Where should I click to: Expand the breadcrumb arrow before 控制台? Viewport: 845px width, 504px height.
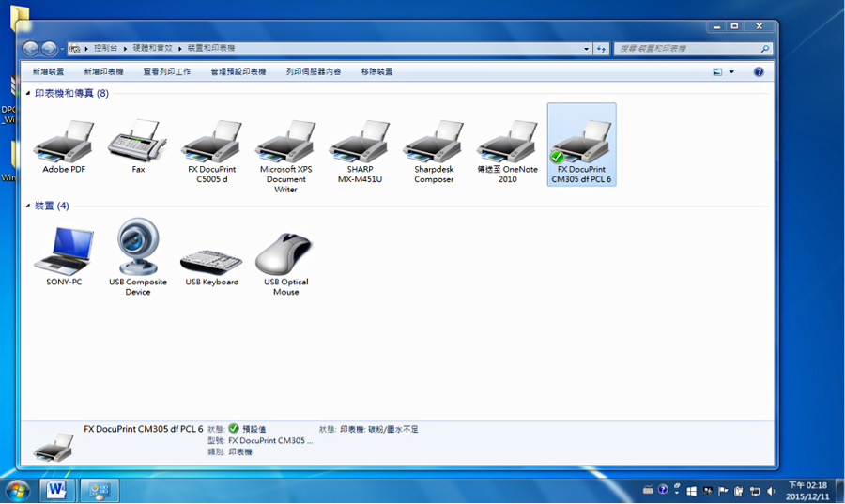tap(86, 49)
